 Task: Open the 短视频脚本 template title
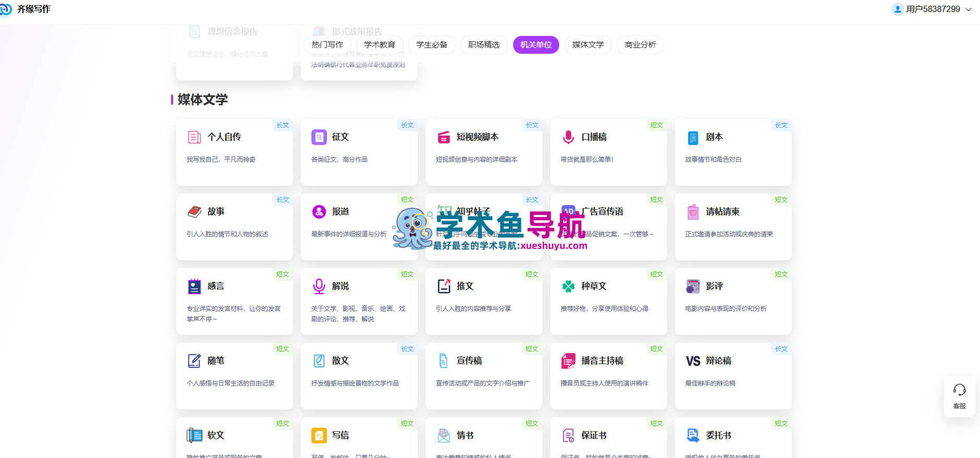tap(478, 137)
